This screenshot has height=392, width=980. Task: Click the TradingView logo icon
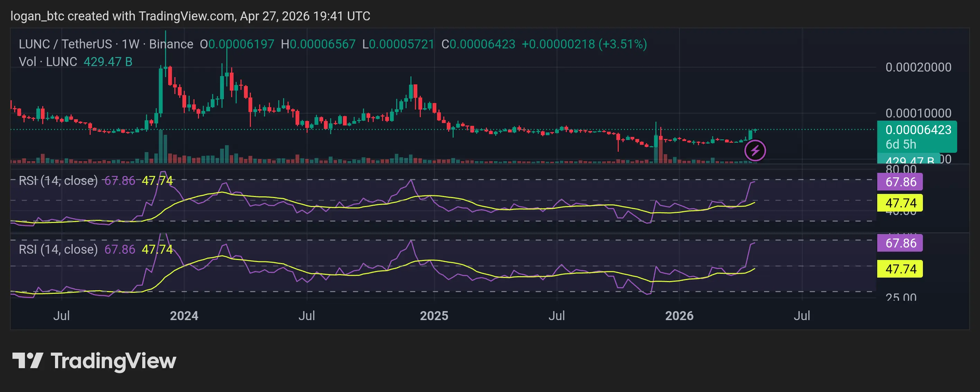coord(27,360)
